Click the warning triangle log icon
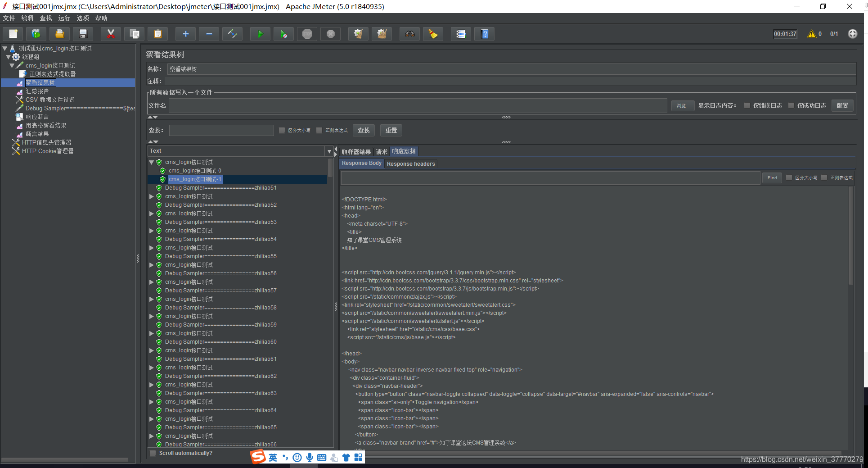 tap(812, 34)
